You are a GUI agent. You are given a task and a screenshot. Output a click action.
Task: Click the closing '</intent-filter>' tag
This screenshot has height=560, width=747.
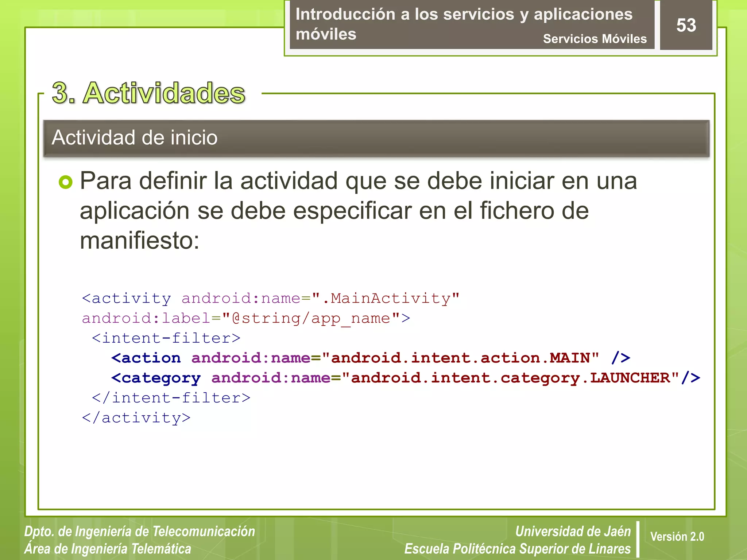pos(171,398)
